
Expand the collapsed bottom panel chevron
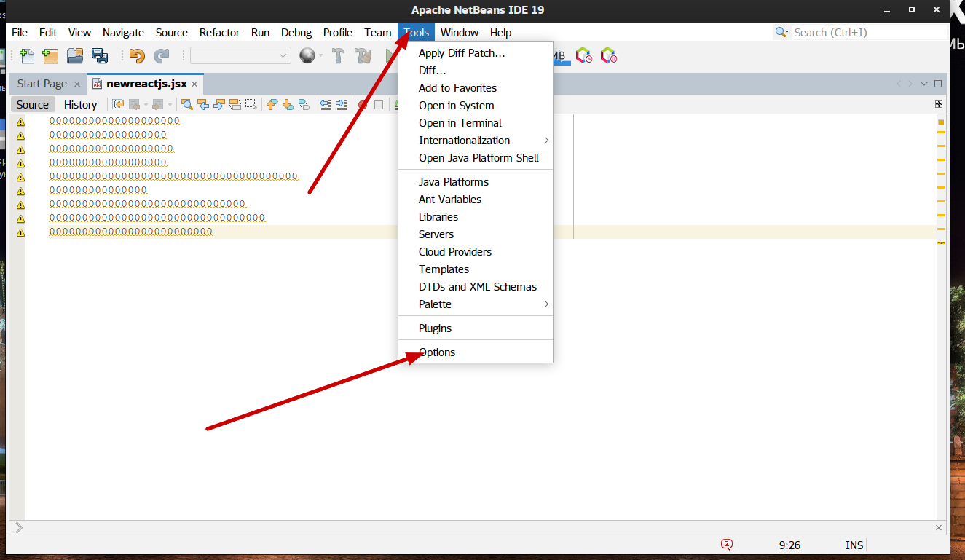(x=19, y=527)
